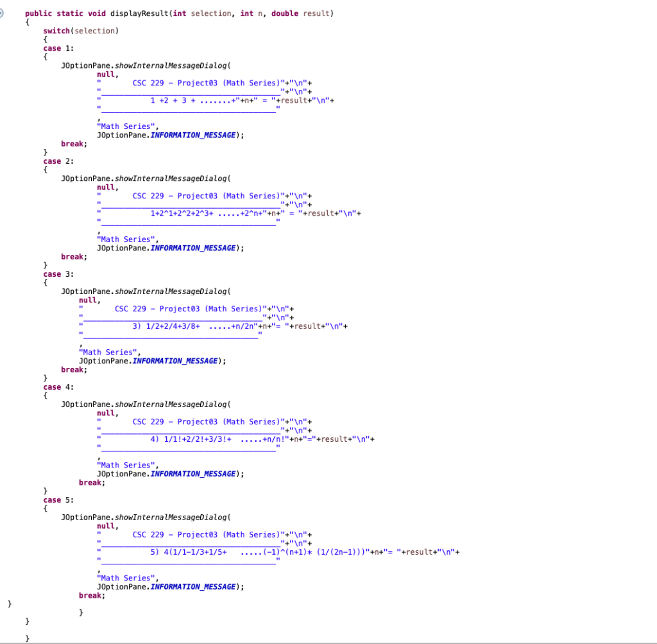The image size is (657, 644).
Task: Click the 'break;' statement in case 3
Action: tap(74, 370)
